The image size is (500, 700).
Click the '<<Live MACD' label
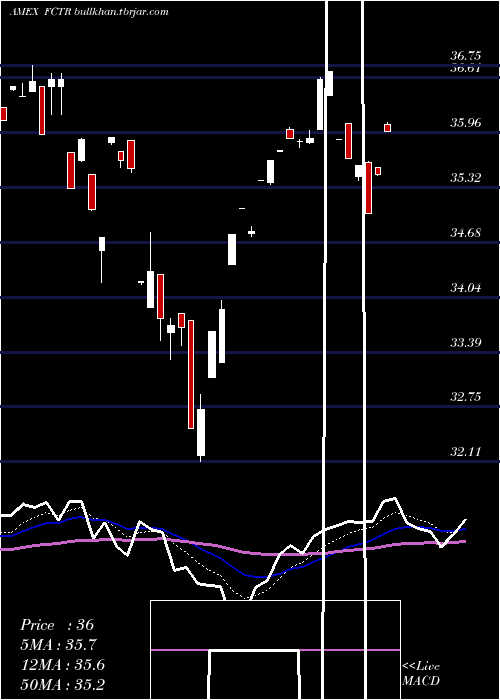[x=421, y=674]
